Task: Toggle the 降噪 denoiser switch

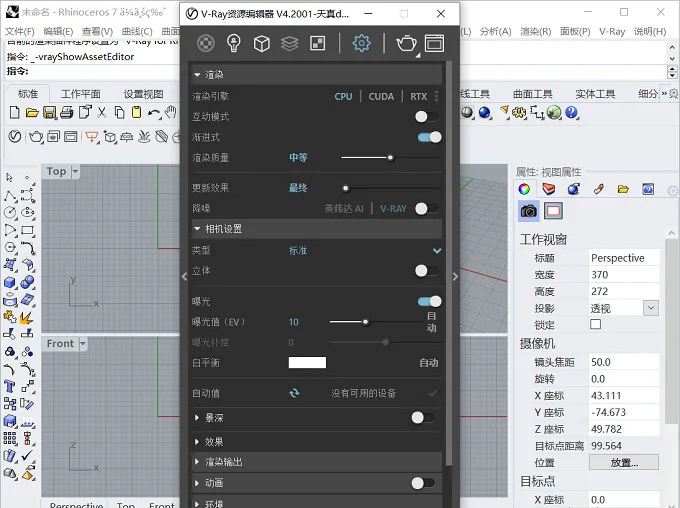Action: [x=427, y=209]
